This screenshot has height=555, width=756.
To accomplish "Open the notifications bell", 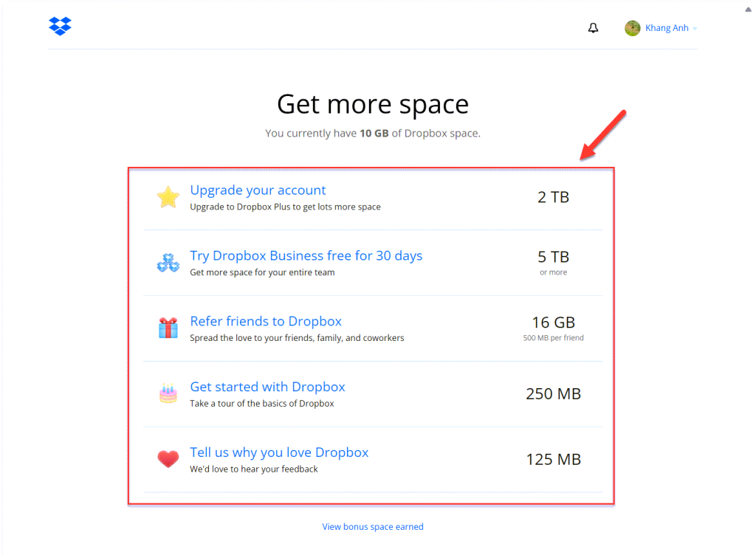I will coord(593,28).
